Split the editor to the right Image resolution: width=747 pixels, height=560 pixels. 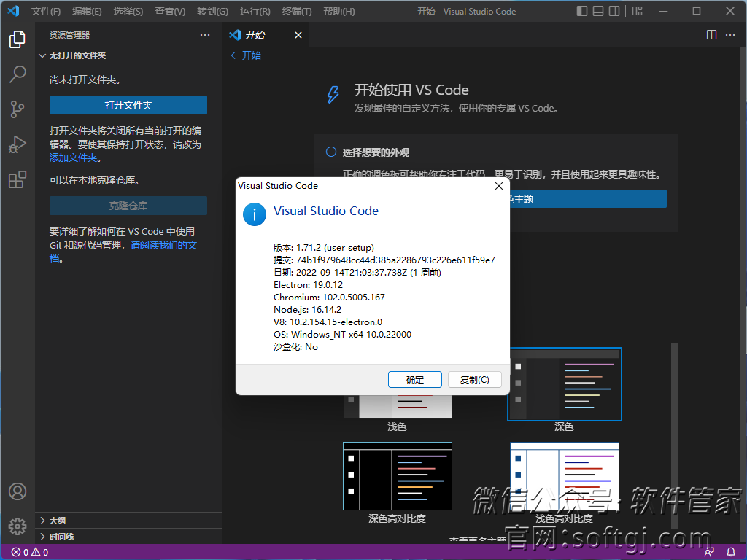(x=711, y=35)
